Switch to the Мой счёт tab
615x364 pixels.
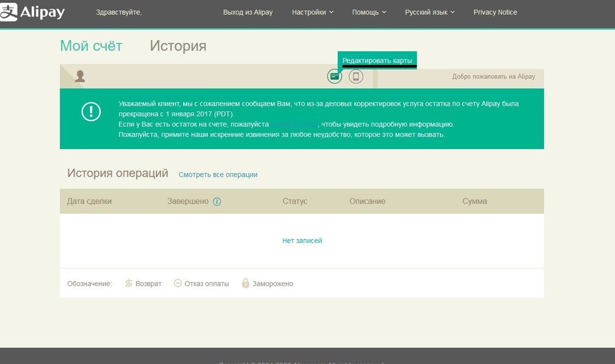pyautogui.click(x=91, y=46)
